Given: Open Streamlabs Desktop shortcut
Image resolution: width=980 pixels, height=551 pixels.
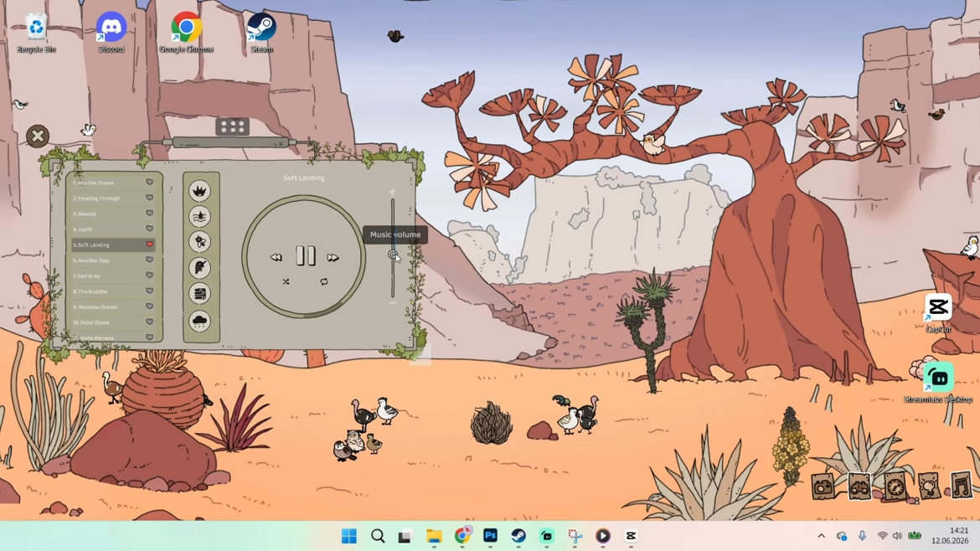Looking at the screenshot, I should (938, 383).
